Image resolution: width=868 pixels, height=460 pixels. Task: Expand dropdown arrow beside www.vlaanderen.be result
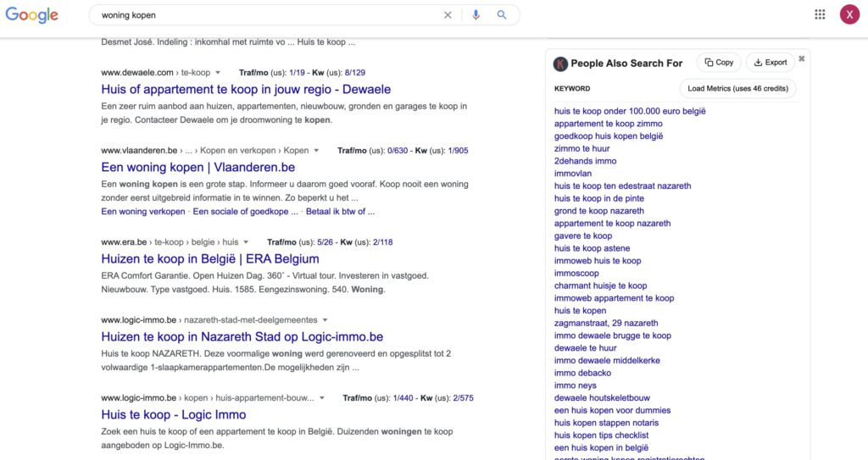(x=316, y=151)
